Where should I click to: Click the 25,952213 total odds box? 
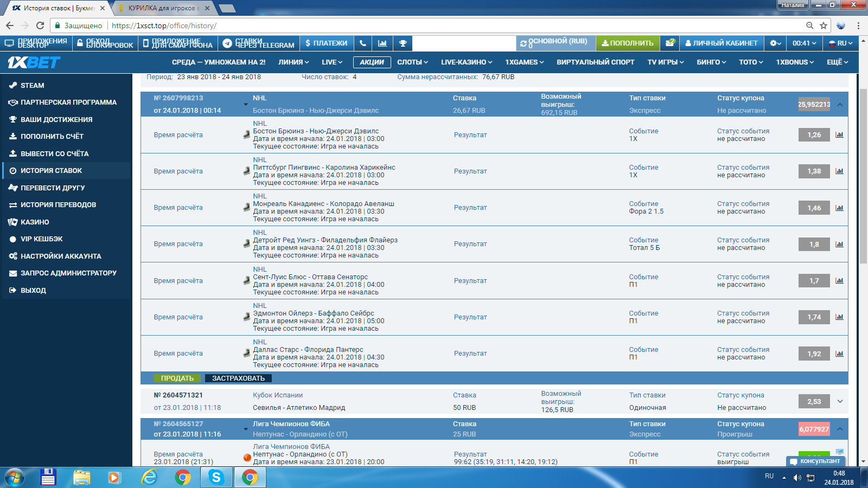click(814, 105)
